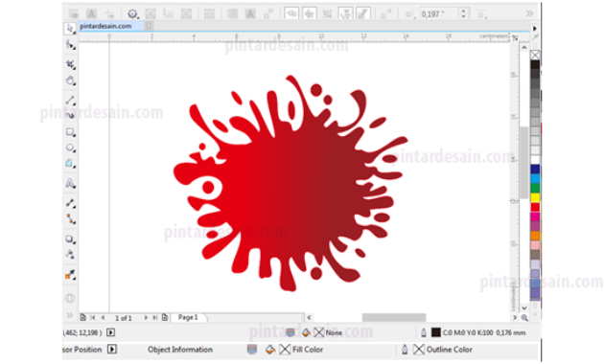Screen dimensions: 604x364
Task: Click the vertical scrollbar thumb
Action: pyautogui.click(x=523, y=163)
